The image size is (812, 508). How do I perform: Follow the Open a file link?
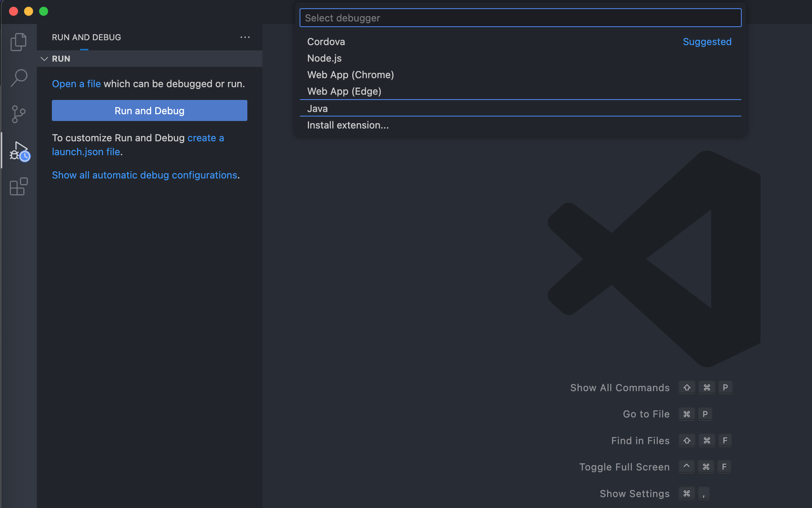coord(76,84)
